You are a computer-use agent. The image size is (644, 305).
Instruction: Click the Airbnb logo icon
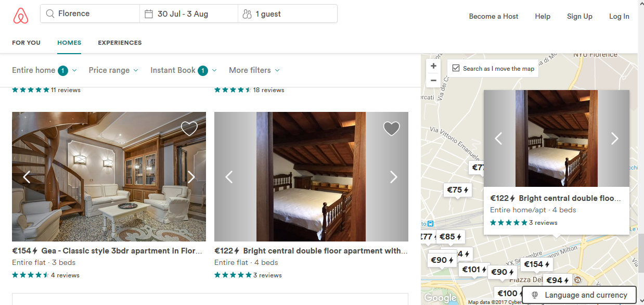[21, 16]
